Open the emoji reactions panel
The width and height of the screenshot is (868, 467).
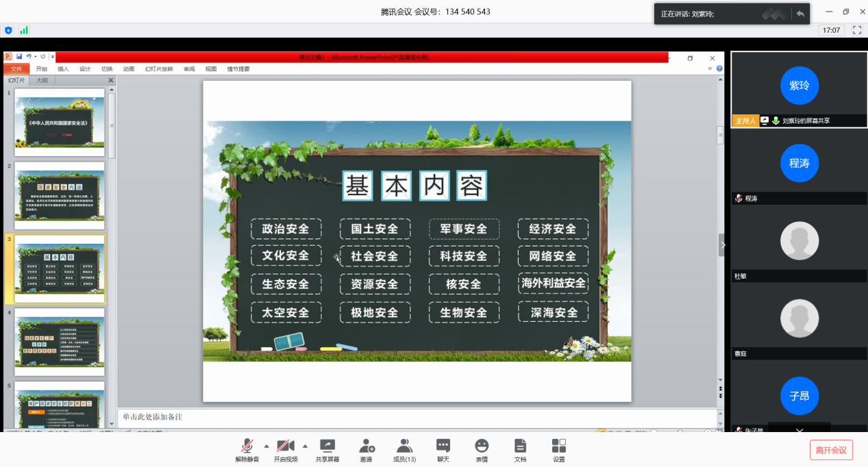(x=481, y=449)
